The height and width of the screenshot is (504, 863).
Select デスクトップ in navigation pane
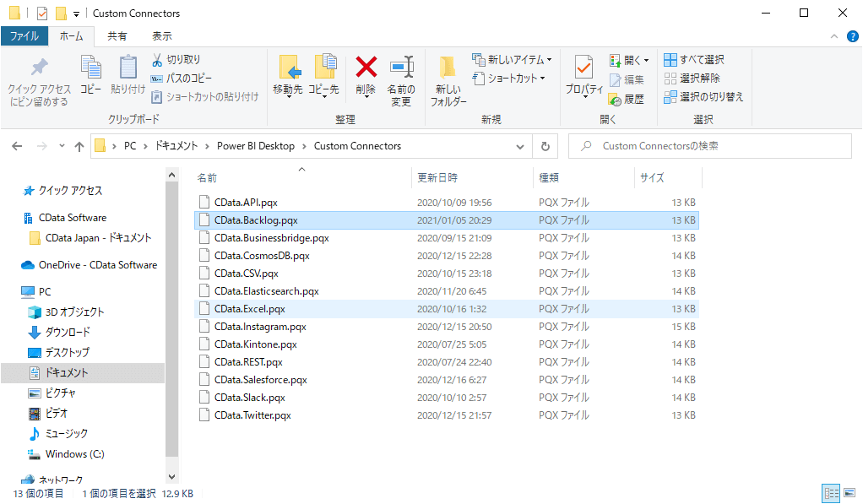68,353
